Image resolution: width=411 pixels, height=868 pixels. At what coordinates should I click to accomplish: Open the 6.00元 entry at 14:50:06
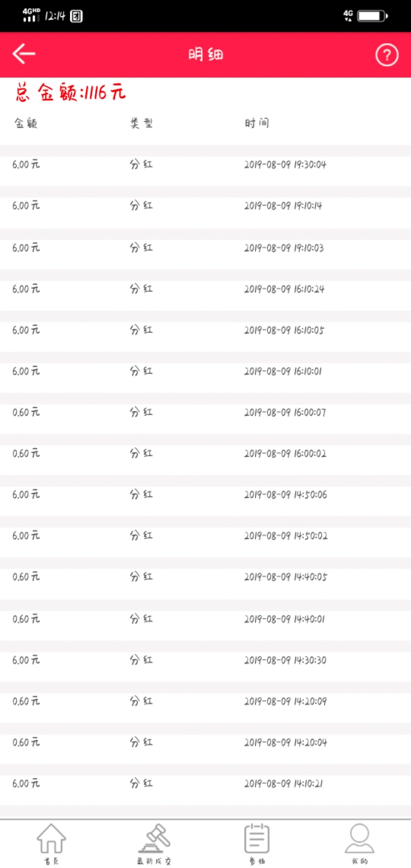pyautogui.click(x=205, y=495)
